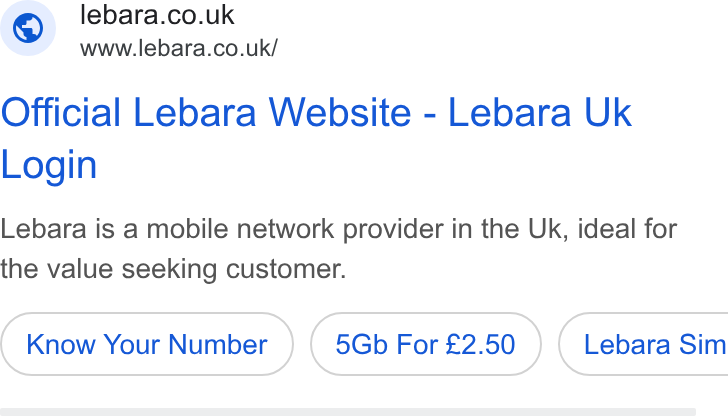Image resolution: width=728 pixels, height=416 pixels.
Task: Click the word Number in the first chip
Action: pos(218,344)
